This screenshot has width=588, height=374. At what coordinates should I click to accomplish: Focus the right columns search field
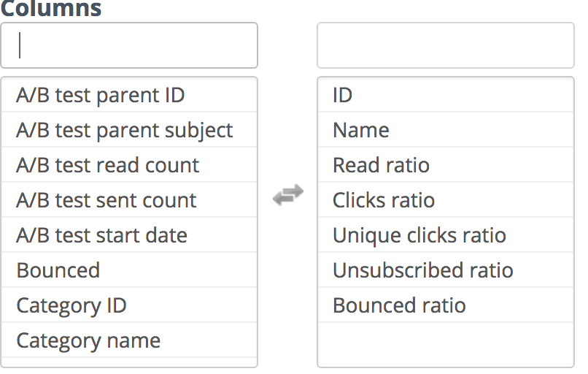click(446, 45)
